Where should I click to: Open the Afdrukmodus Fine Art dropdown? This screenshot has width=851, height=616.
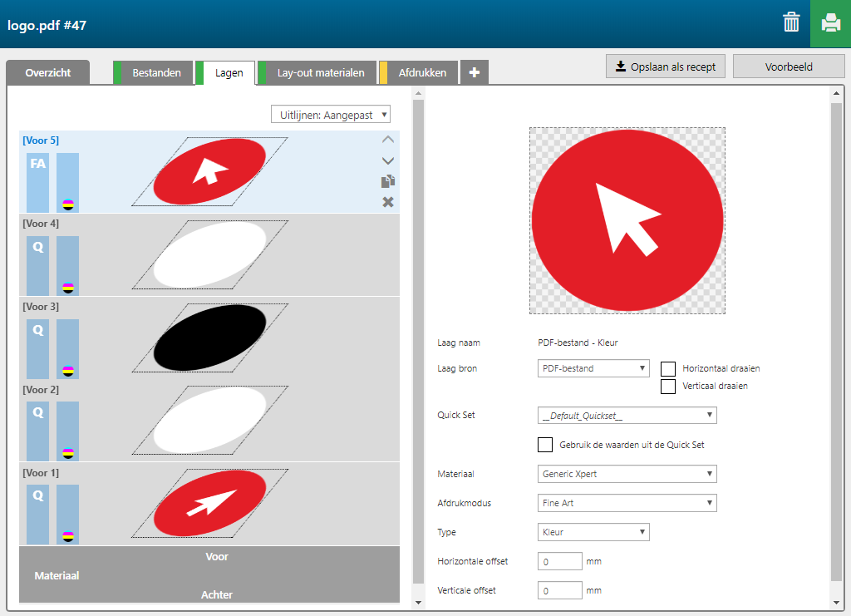point(627,503)
